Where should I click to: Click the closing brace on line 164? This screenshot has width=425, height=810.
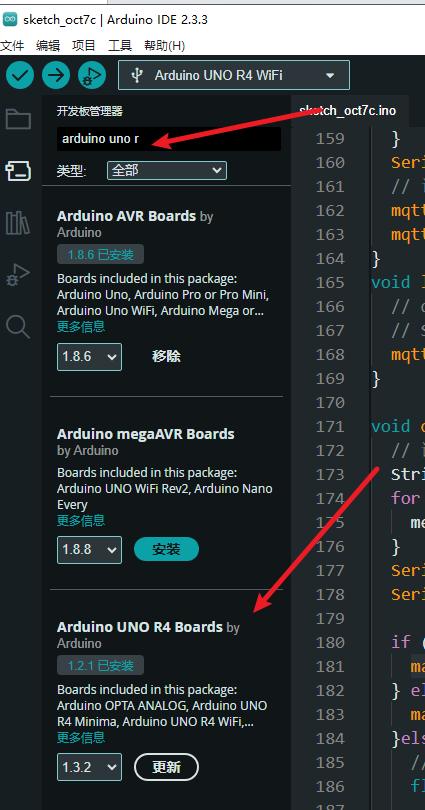pyautogui.click(x=376, y=258)
